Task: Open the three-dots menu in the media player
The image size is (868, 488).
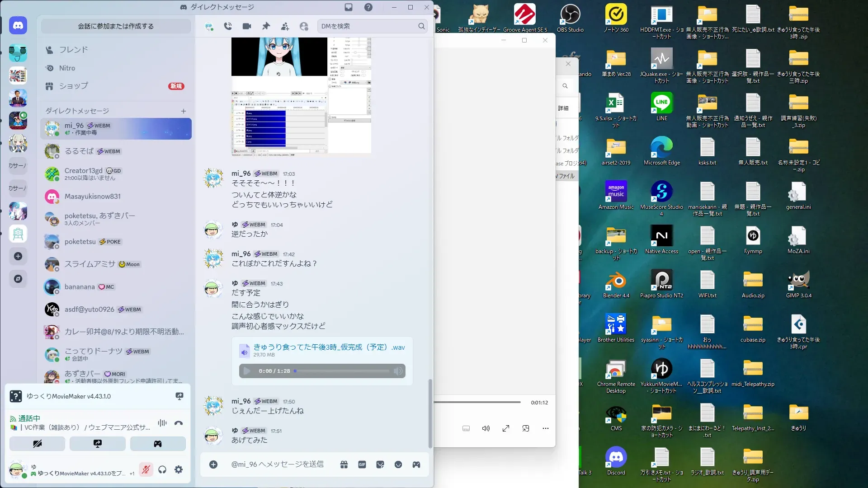Action: tap(546, 428)
